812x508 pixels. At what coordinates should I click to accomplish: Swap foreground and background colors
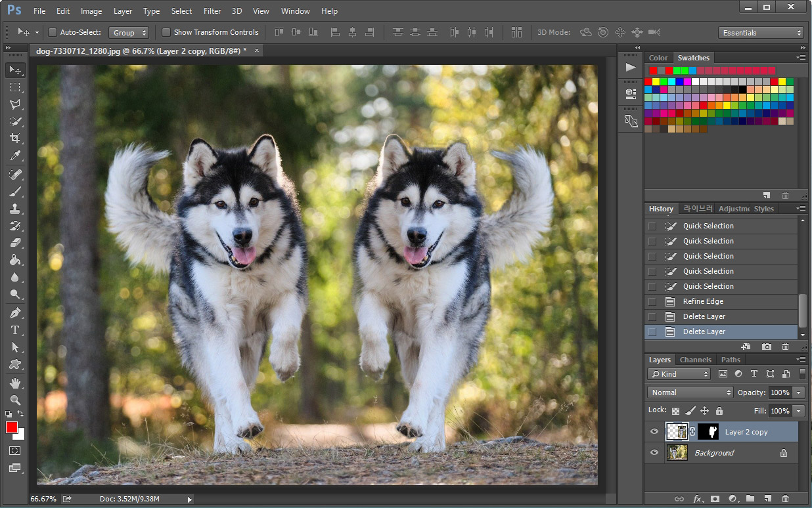21,415
